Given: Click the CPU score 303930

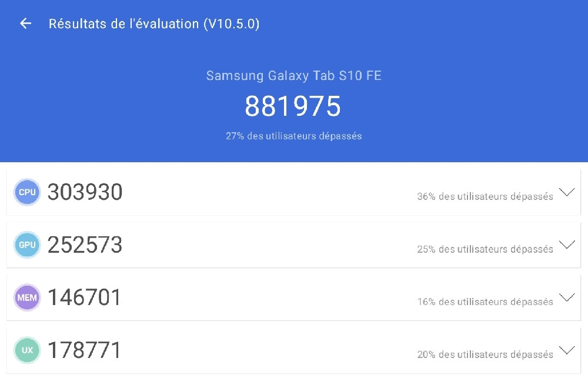Looking at the screenshot, I should coord(85,192).
